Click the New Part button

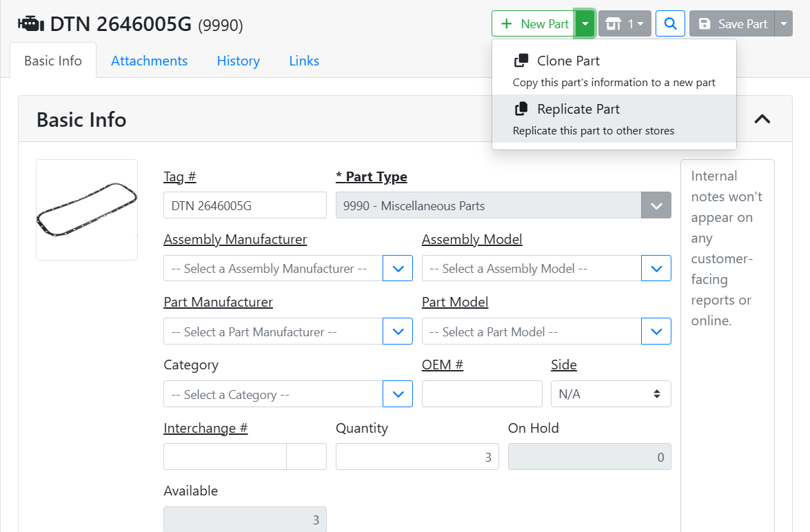pyautogui.click(x=534, y=24)
